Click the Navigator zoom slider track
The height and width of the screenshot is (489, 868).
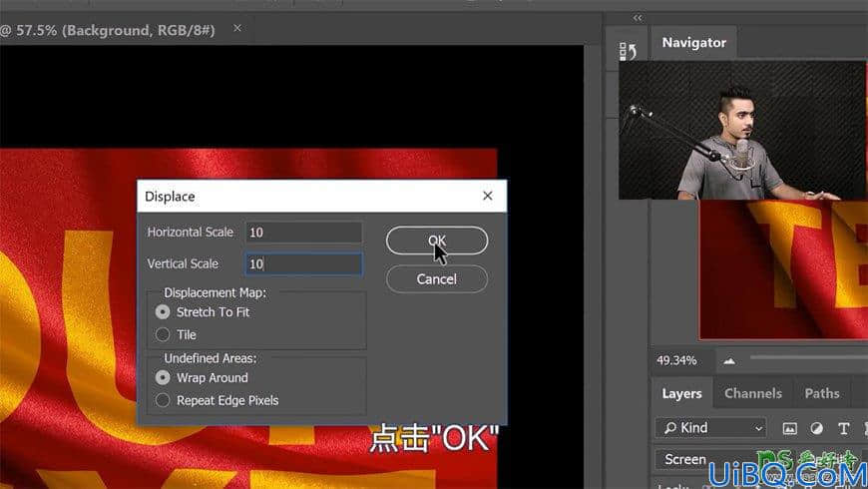point(809,358)
